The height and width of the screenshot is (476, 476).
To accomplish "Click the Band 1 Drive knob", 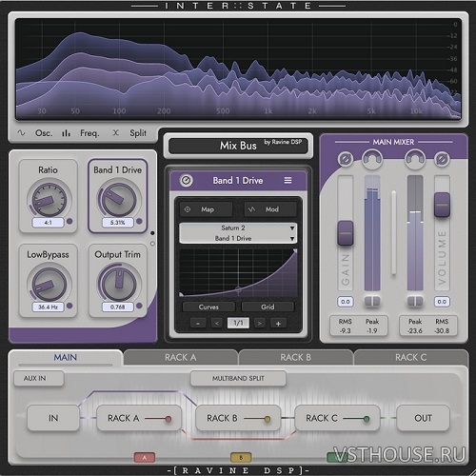I will click(x=118, y=200).
